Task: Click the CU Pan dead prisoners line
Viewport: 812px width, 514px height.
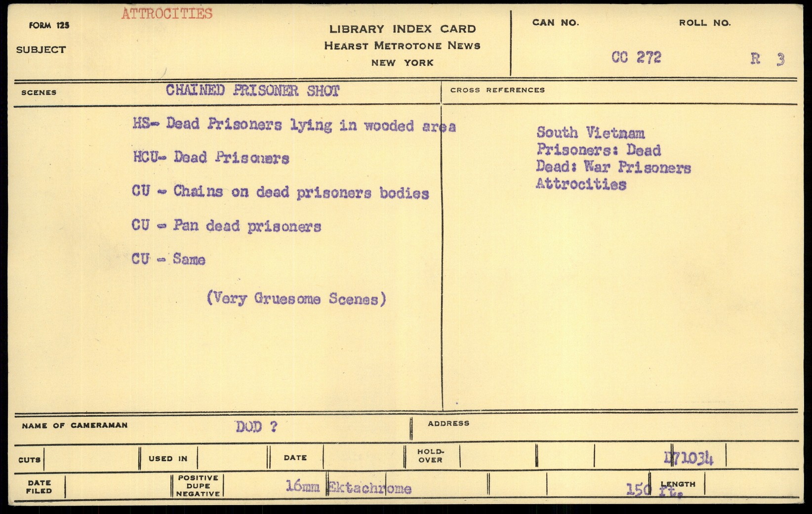Action: point(226,226)
